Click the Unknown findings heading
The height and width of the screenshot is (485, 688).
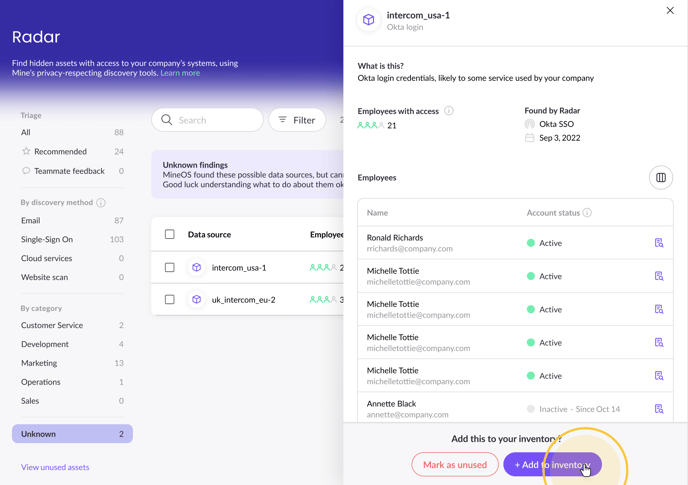pyautogui.click(x=195, y=165)
